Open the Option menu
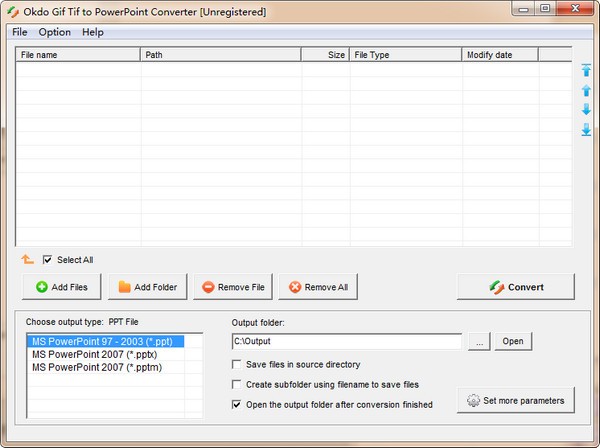Screen dimensions: 600x448 tap(54, 32)
